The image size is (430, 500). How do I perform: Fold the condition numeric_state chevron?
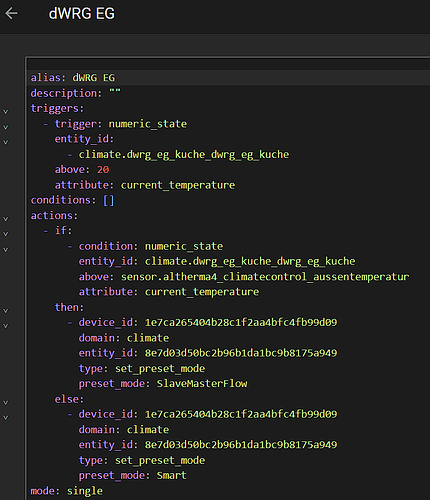6,250
